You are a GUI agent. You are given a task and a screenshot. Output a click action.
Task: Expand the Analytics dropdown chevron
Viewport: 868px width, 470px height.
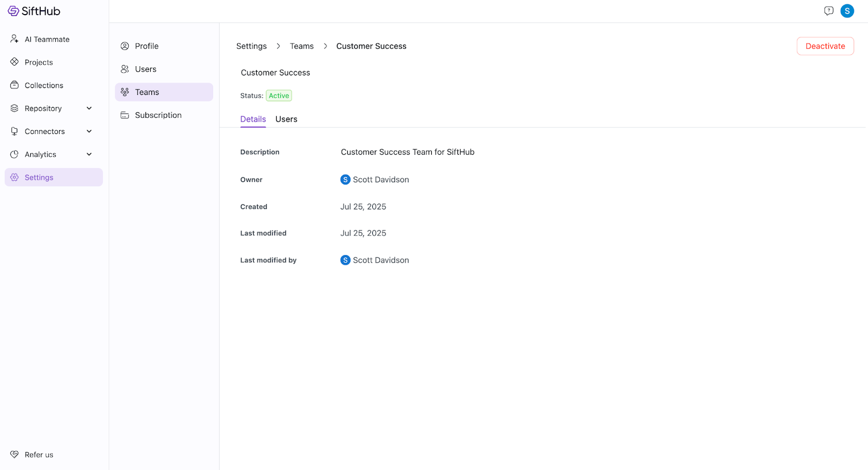pos(90,155)
